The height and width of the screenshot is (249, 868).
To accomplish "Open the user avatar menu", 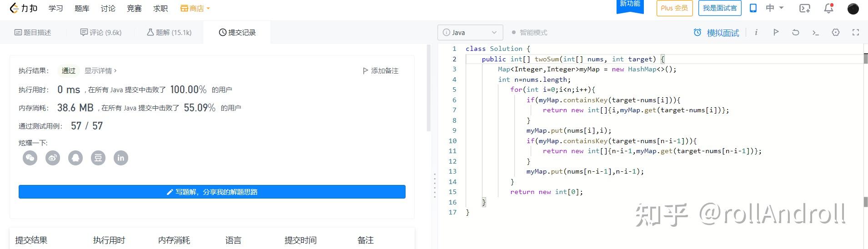I will click(853, 9).
